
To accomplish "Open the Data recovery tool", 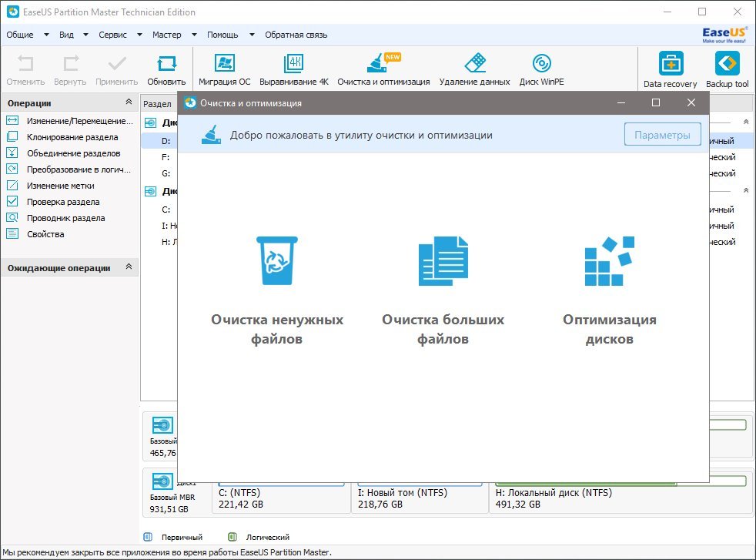I will (670, 70).
